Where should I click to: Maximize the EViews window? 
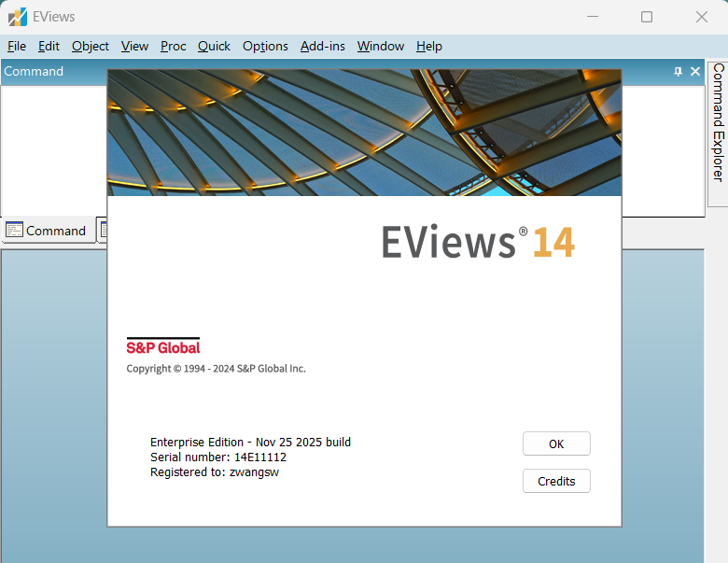[x=647, y=17]
